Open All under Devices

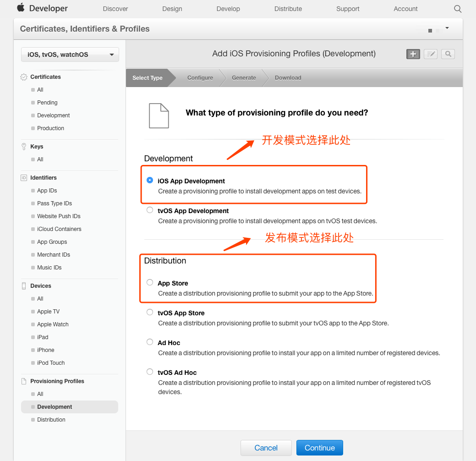pyautogui.click(x=40, y=298)
